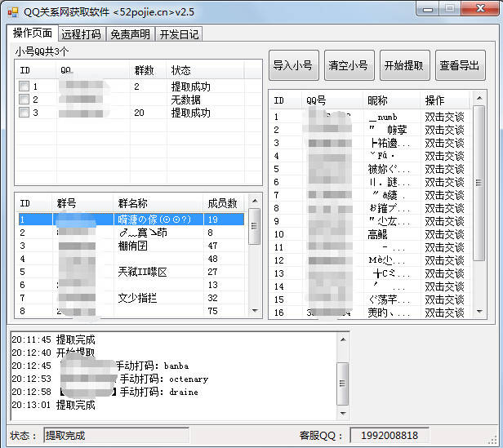Click 双击交谈 in member row 16

coord(444,313)
